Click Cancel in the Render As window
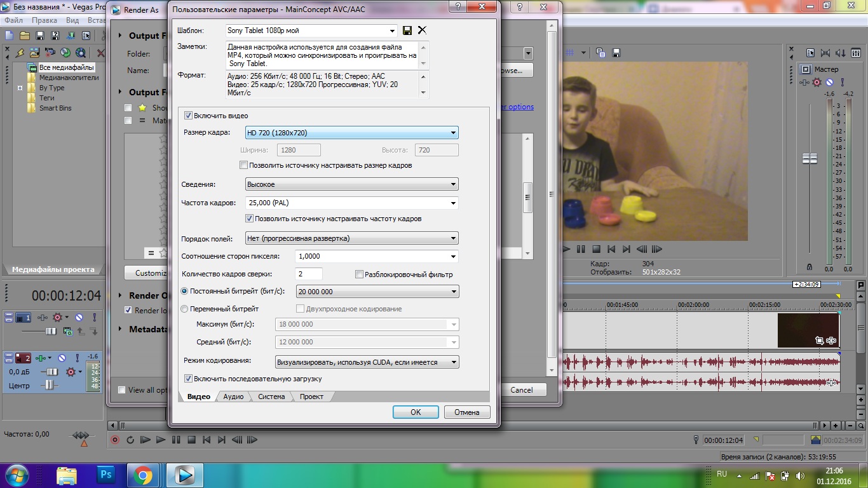The height and width of the screenshot is (488, 868). click(522, 390)
